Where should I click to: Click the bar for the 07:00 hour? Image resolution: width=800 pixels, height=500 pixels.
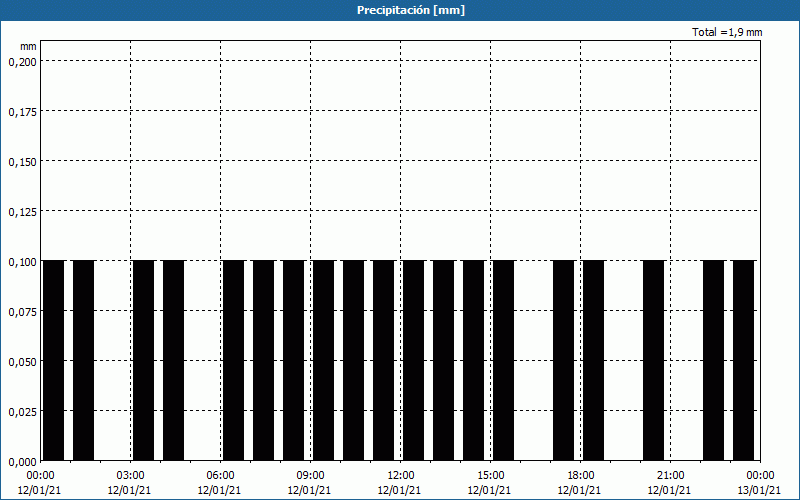(x=264, y=360)
